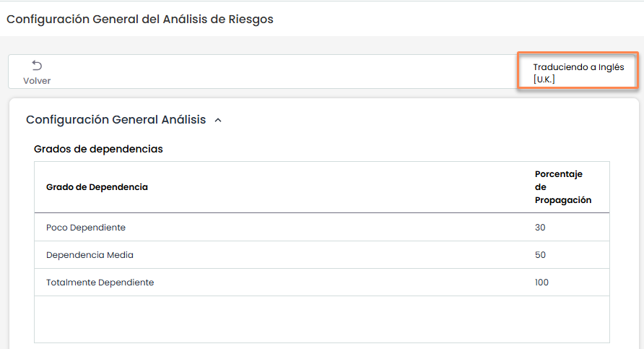Select the Dependencia Media row label
The height and width of the screenshot is (349, 644).
point(90,255)
